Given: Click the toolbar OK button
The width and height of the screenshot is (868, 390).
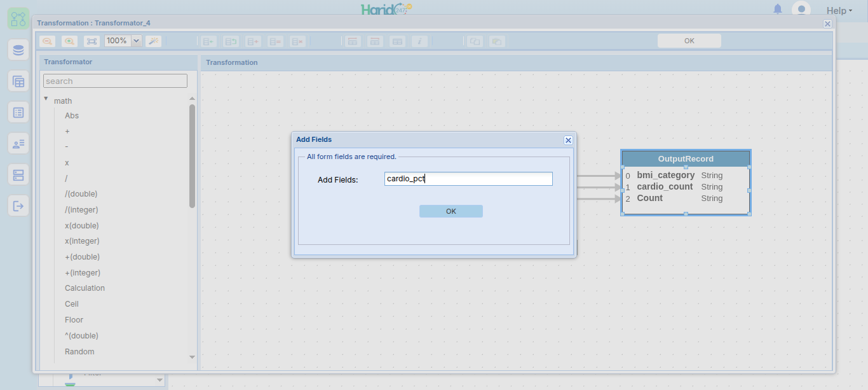Looking at the screenshot, I should (689, 41).
